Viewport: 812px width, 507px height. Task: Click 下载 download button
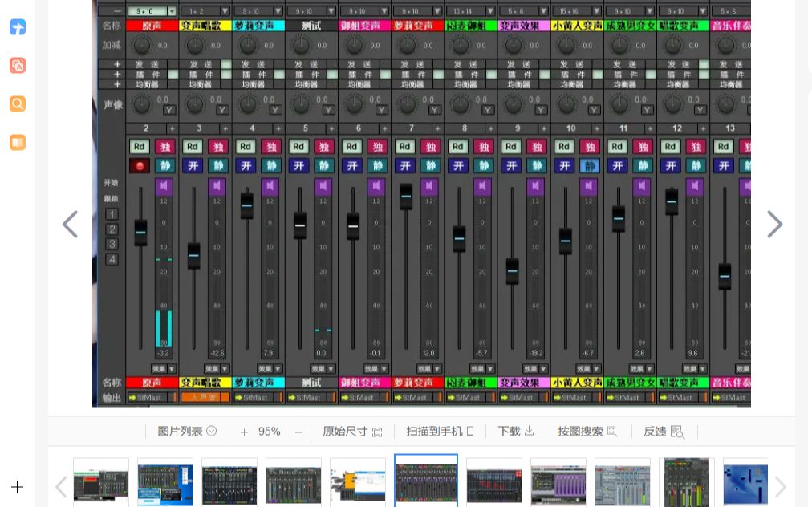[x=516, y=432]
